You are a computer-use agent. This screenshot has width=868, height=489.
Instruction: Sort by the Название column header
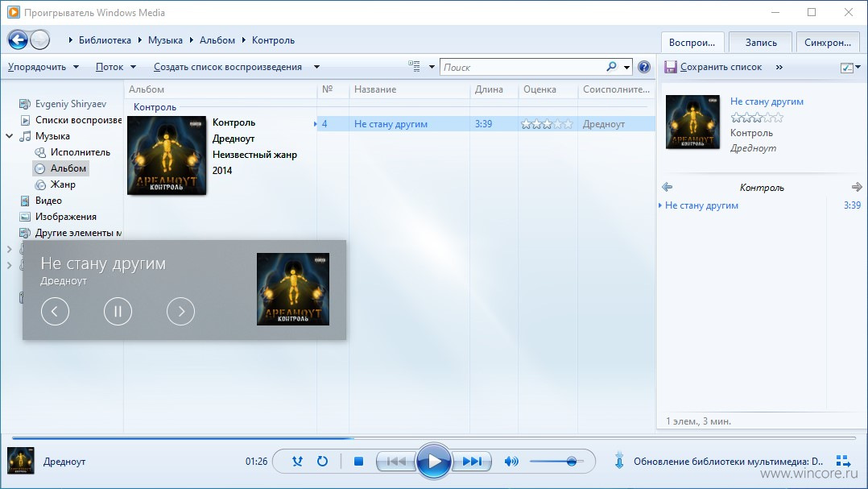tap(410, 89)
